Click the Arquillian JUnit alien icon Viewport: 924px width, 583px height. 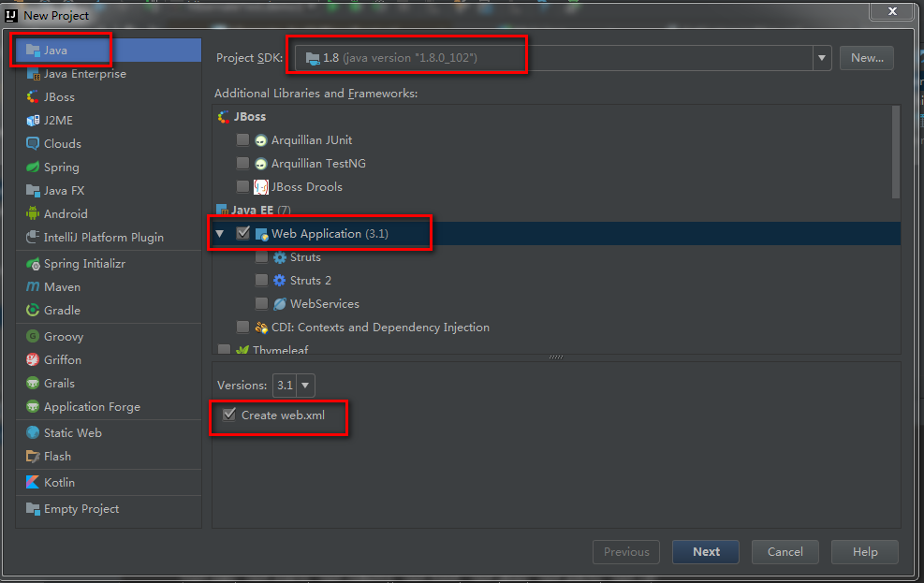[261, 140]
